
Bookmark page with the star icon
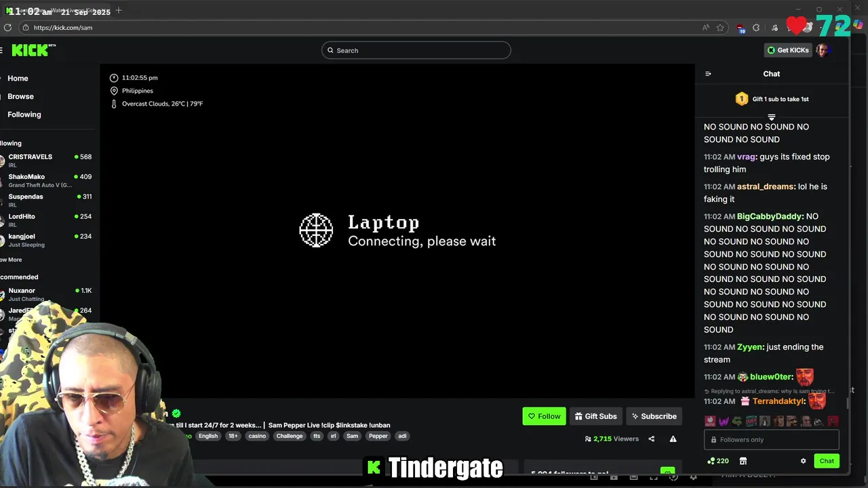click(720, 28)
